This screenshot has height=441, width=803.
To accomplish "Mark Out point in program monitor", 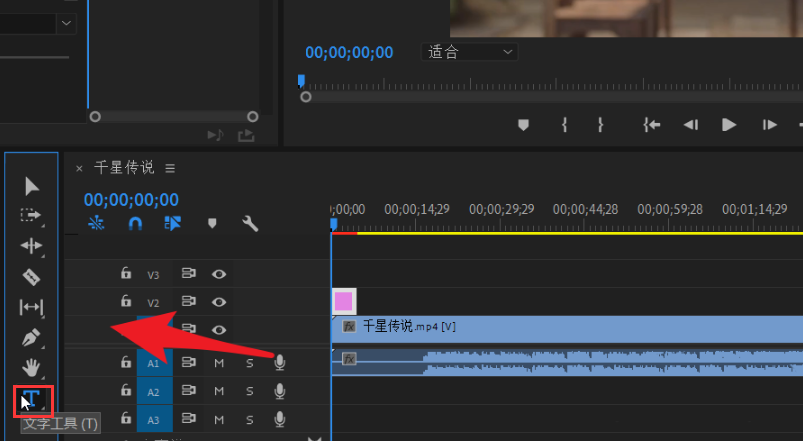I will point(600,124).
